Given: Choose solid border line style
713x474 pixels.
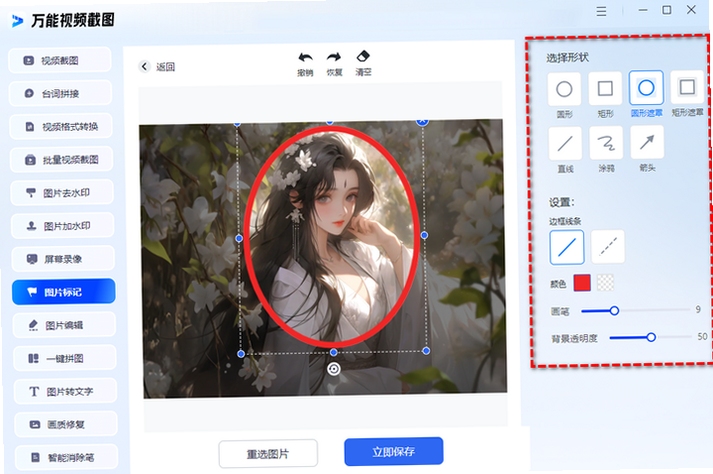Looking at the screenshot, I should tap(567, 247).
